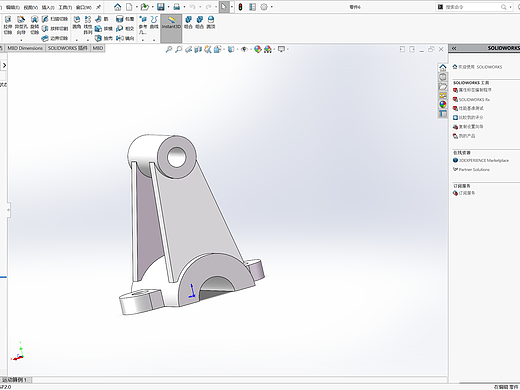
Task: Click the Wrap tool (包覆)
Action: (125, 19)
